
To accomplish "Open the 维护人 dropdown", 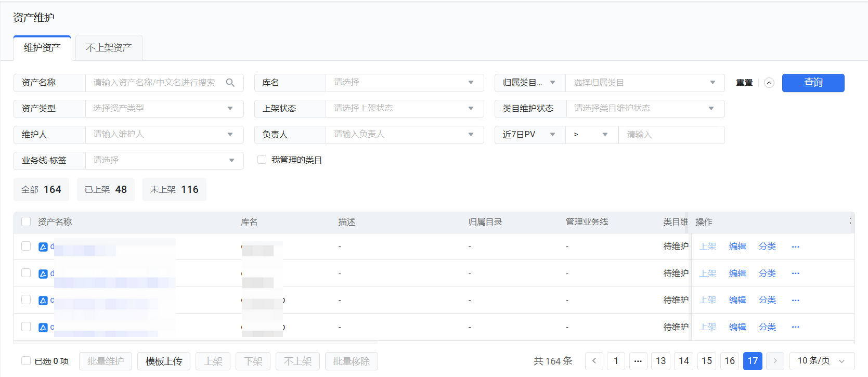I will click(164, 135).
